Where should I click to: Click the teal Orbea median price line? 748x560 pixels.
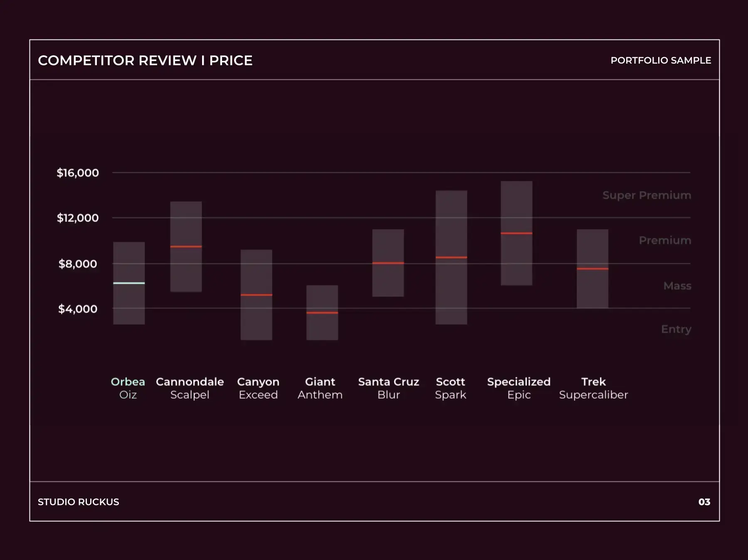pyautogui.click(x=129, y=283)
